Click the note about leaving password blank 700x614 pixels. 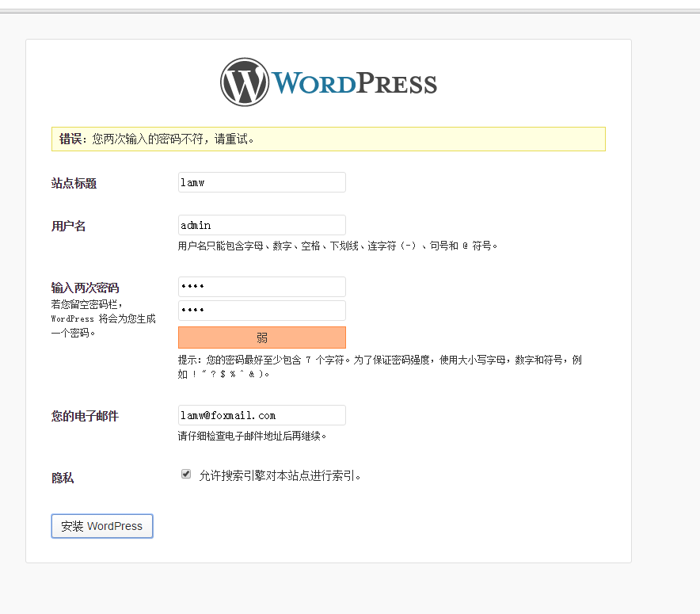pos(103,318)
